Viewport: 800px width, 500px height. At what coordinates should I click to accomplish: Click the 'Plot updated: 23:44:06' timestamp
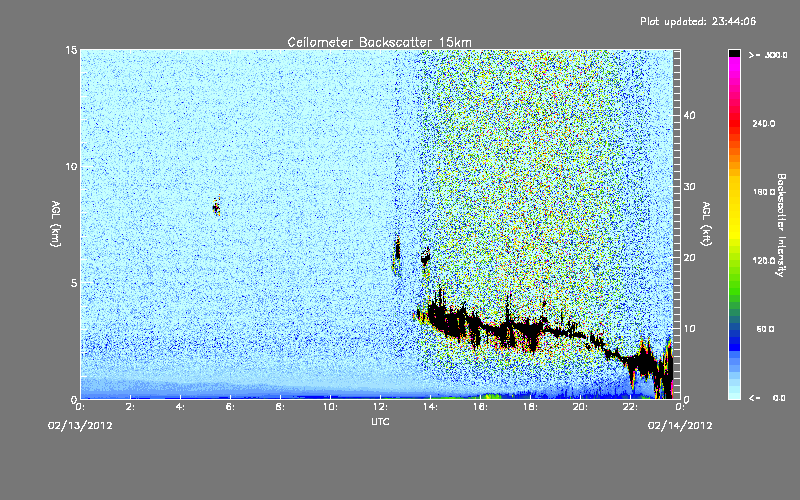point(698,21)
